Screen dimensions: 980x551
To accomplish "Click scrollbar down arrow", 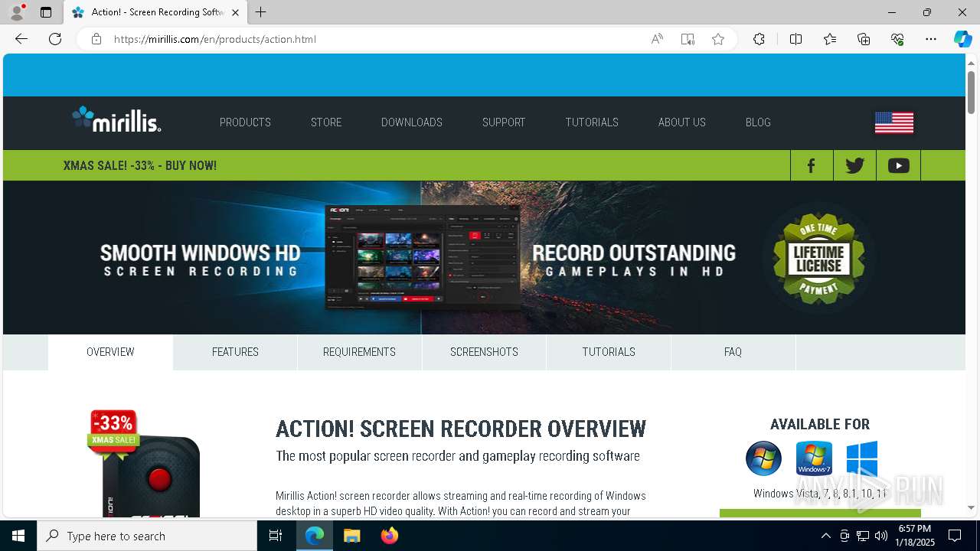I will (971, 507).
